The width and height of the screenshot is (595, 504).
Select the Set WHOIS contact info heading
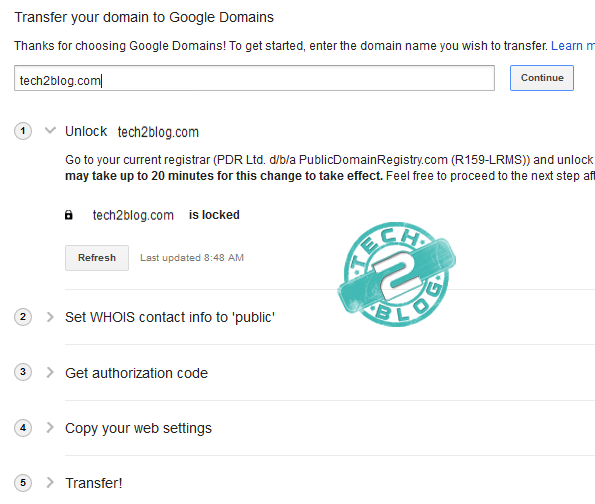170,317
